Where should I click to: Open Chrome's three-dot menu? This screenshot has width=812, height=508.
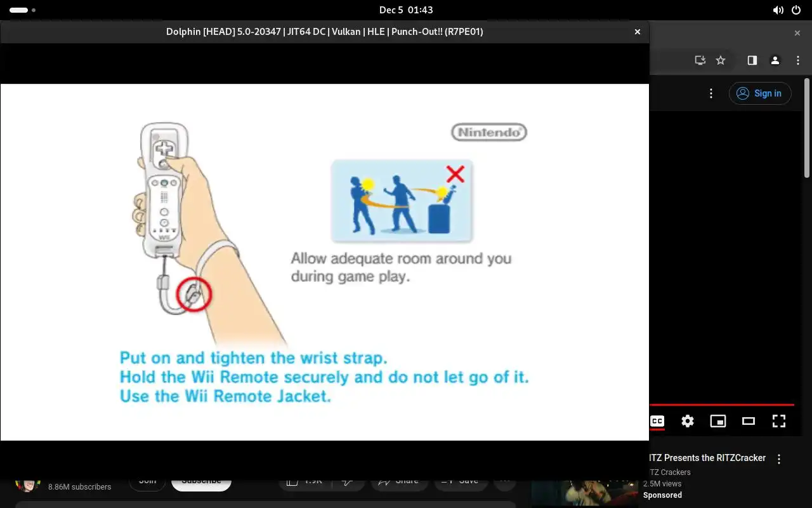799,60
